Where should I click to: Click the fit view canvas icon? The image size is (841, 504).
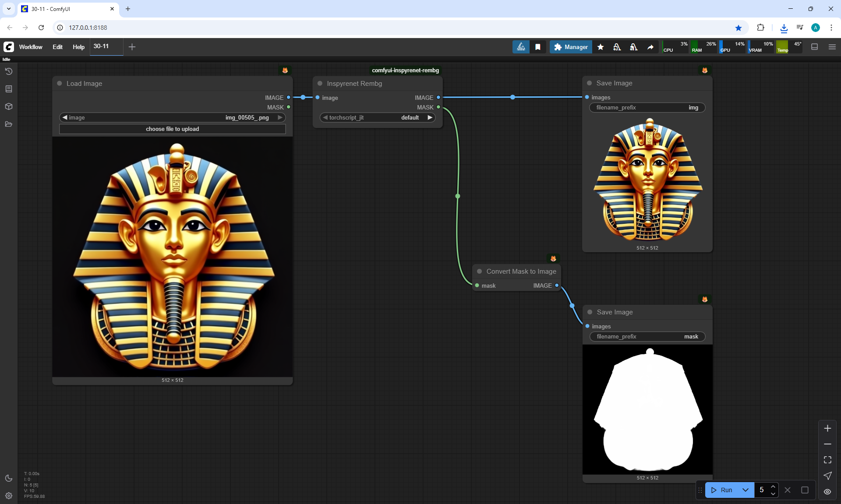tap(827, 460)
